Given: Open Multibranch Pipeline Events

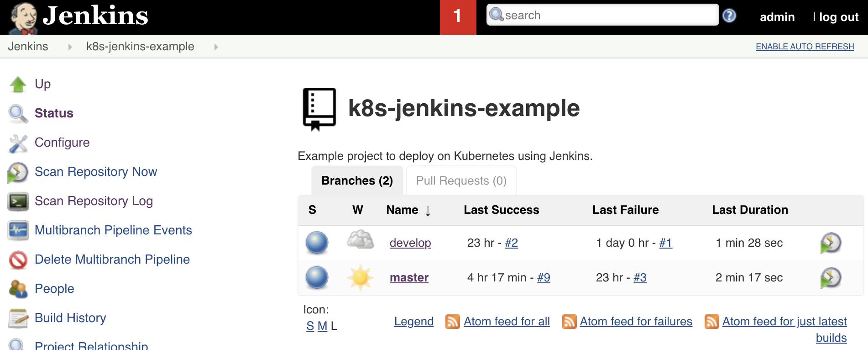Looking at the screenshot, I should [x=113, y=230].
